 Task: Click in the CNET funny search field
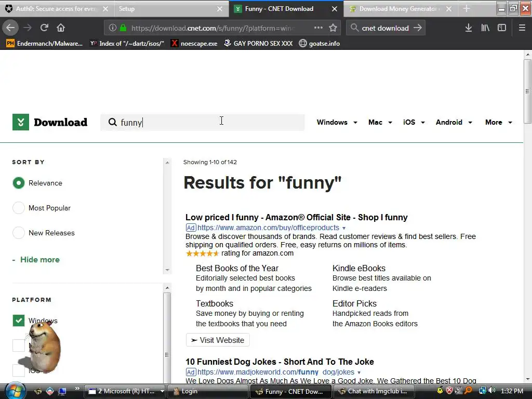203,122
